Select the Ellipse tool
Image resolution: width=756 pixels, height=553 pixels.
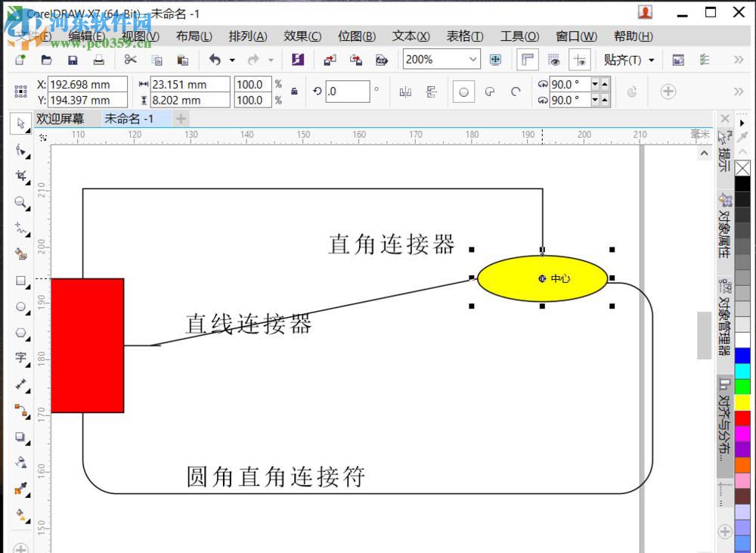tap(20, 306)
